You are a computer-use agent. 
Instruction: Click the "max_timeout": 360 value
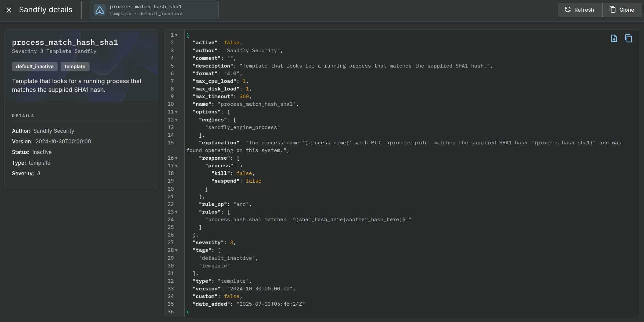coord(244,96)
